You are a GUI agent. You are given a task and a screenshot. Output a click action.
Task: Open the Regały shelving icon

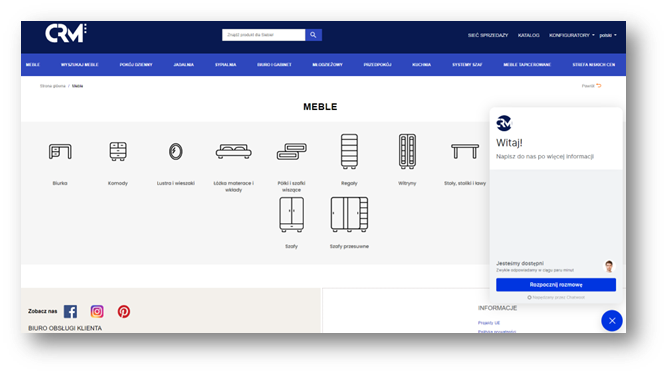click(349, 151)
